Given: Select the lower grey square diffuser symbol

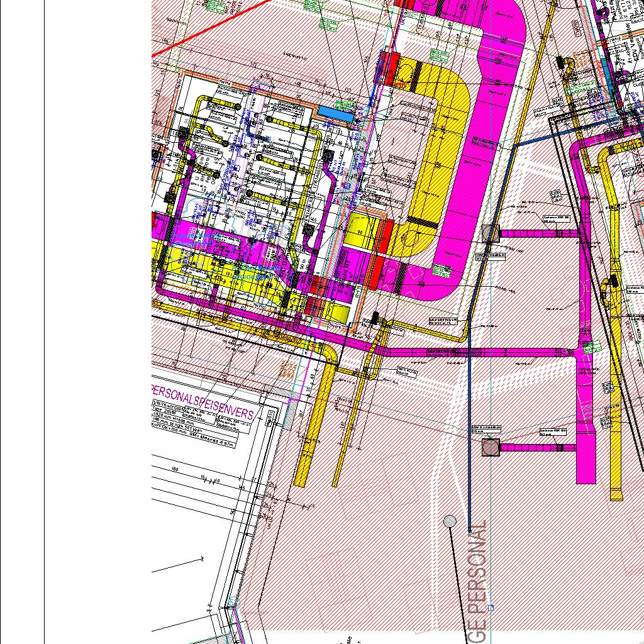Looking at the screenshot, I should tap(490, 448).
